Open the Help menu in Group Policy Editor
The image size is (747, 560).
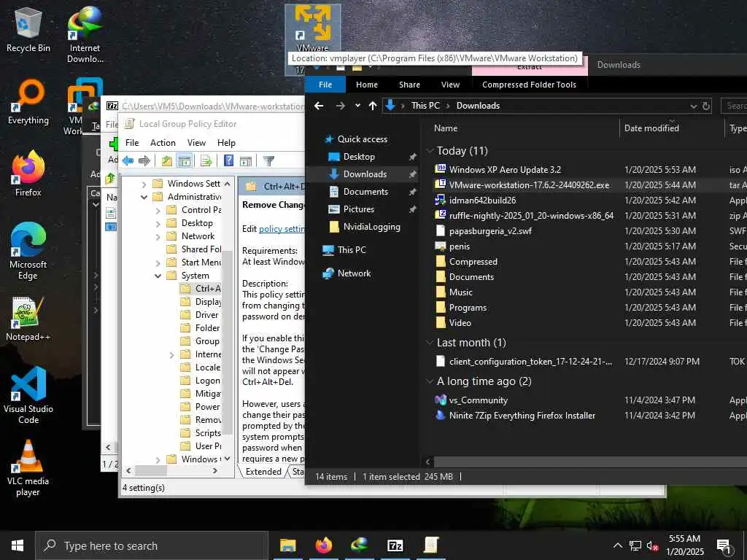tap(226, 143)
